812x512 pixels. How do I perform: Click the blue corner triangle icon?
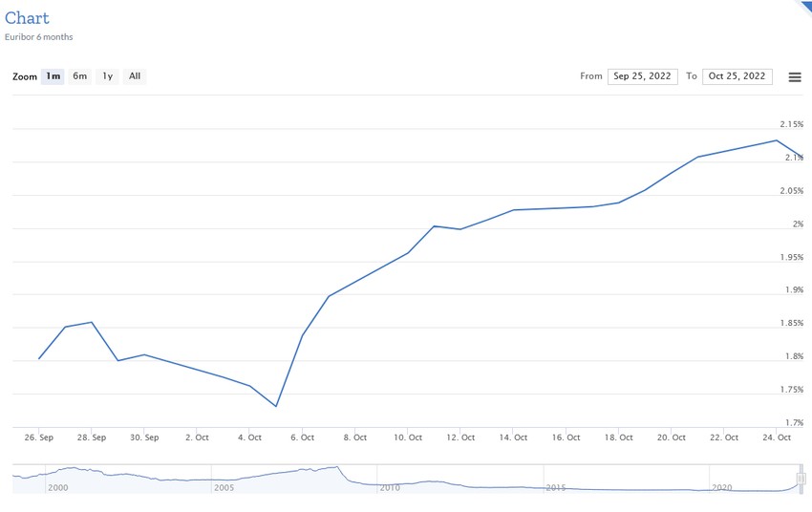803,6
